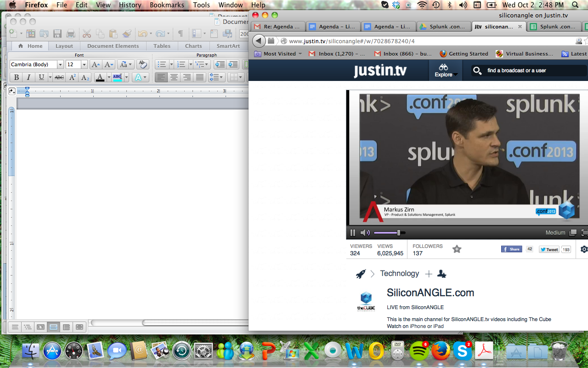Click the follow star icon under video
The width and height of the screenshot is (588, 368).
coord(457,249)
